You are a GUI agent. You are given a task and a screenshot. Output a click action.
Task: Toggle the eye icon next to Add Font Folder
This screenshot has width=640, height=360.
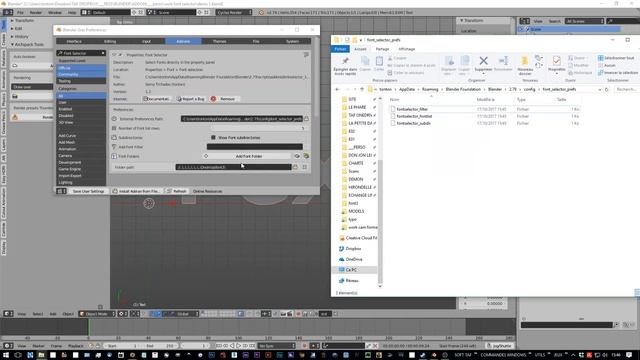297,156
